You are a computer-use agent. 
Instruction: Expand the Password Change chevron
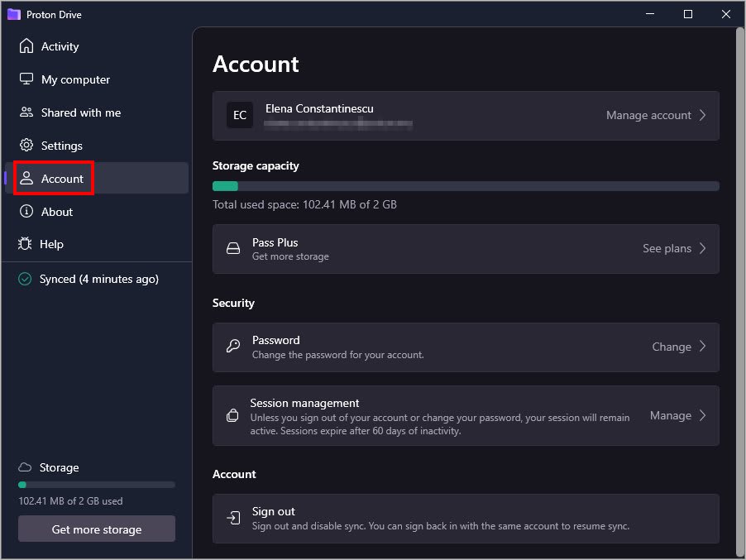pos(704,347)
